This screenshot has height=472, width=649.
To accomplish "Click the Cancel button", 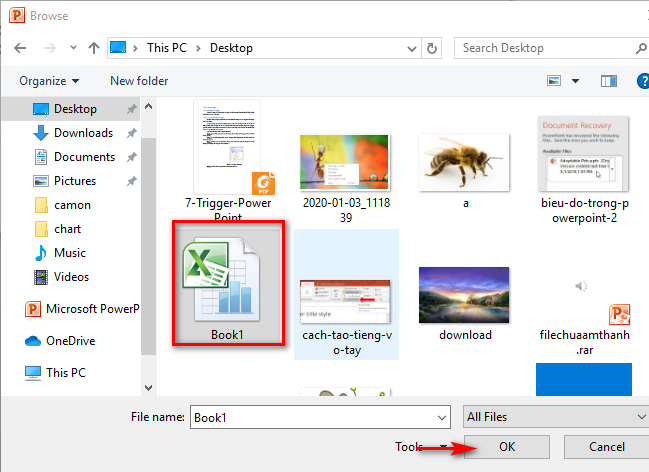I will [606, 446].
